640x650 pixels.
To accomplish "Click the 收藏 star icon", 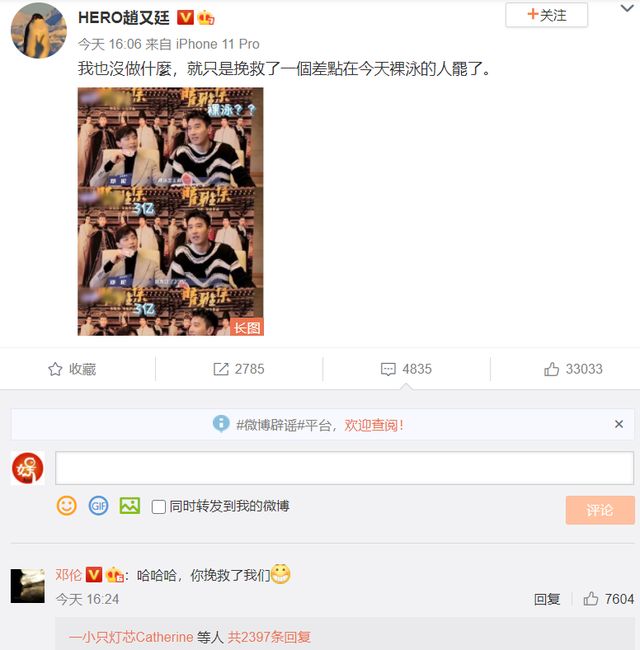I will coord(55,369).
